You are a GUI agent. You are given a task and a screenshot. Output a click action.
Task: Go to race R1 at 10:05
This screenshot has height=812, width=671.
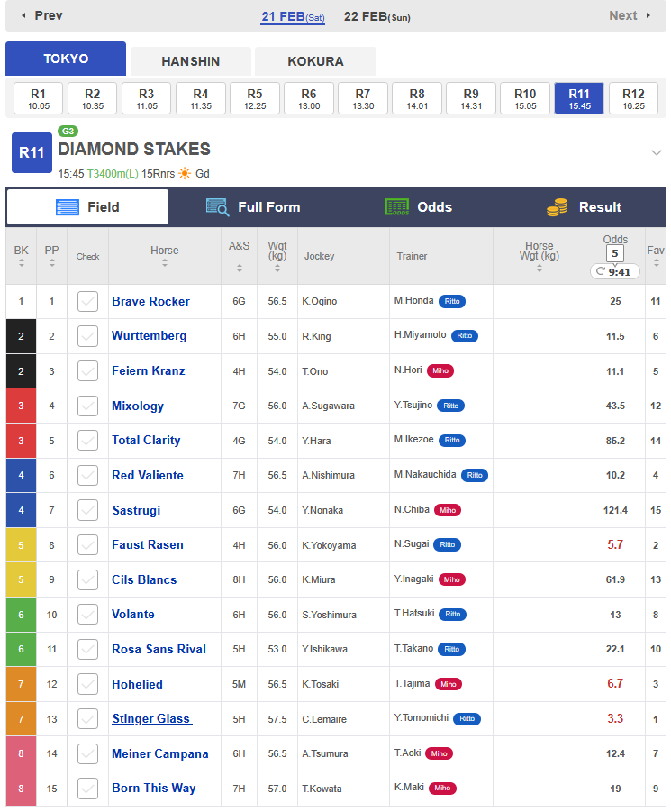[x=39, y=98]
